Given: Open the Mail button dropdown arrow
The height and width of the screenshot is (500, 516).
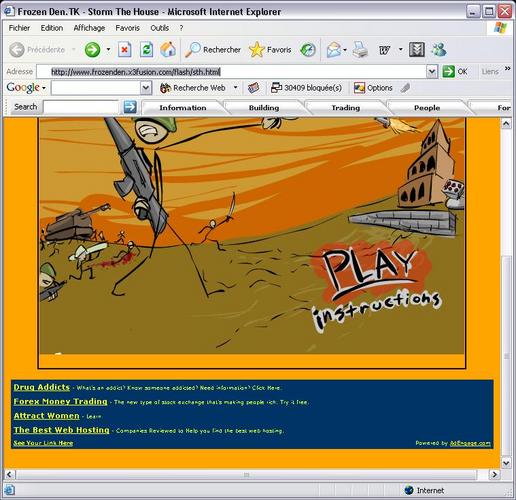Looking at the screenshot, I should click(x=345, y=50).
